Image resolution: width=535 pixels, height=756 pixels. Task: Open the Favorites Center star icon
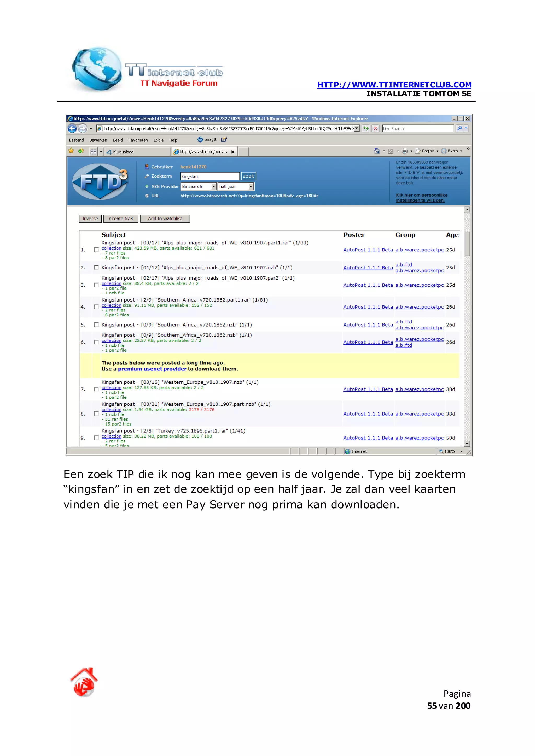(71, 151)
